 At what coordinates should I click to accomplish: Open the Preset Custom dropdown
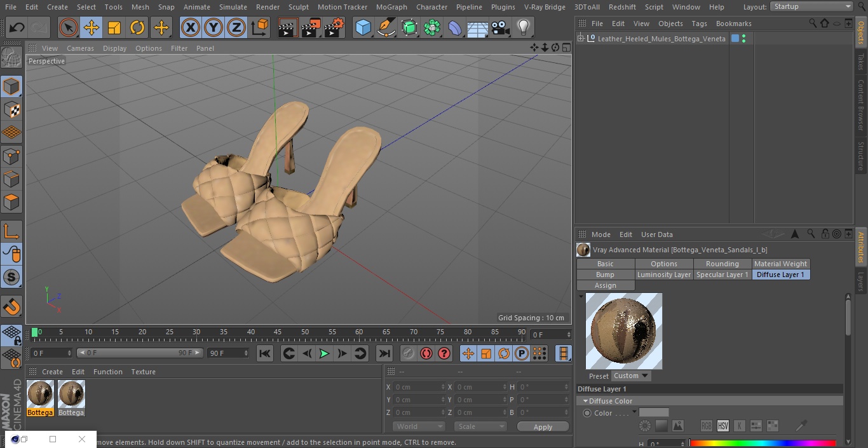point(631,376)
